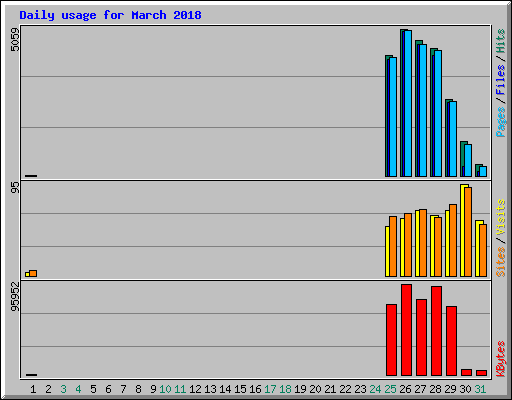Screen dimensions: 512x400
Task: Click the cyan Pages bar for day 30
Action: (468, 160)
